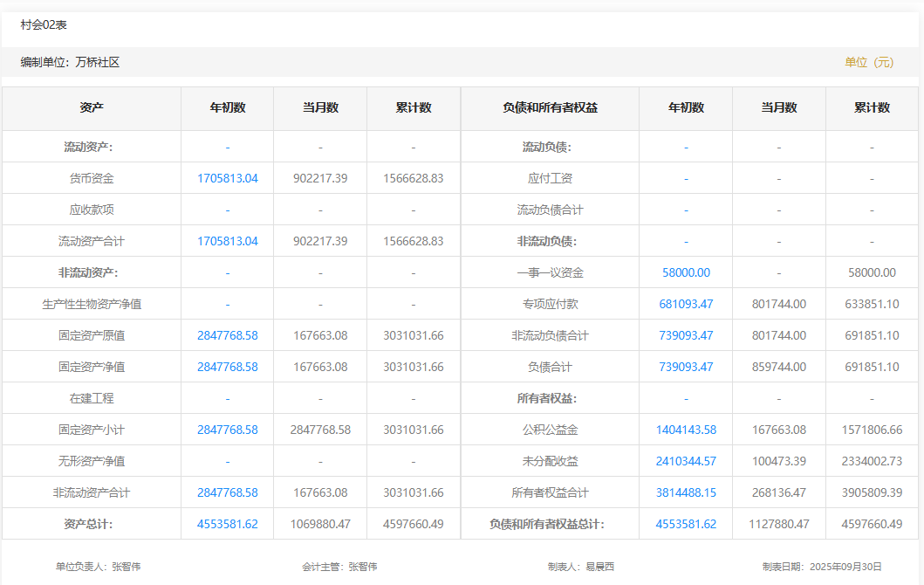Image resolution: width=924 pixels, height=585 pixels.
Task: Open 固定资产原值 年初数 value 2847768.58
Action: (227, 335)
